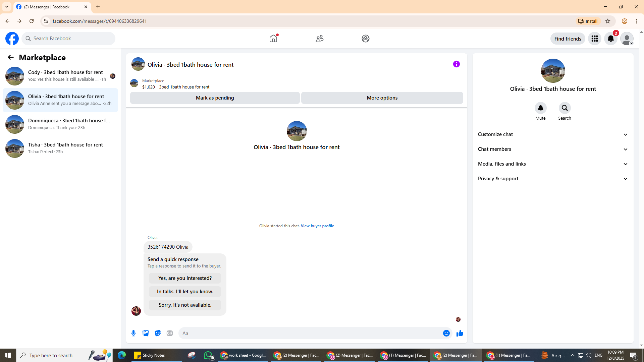Click the center house photo in chat

click(x=297, y=131)
